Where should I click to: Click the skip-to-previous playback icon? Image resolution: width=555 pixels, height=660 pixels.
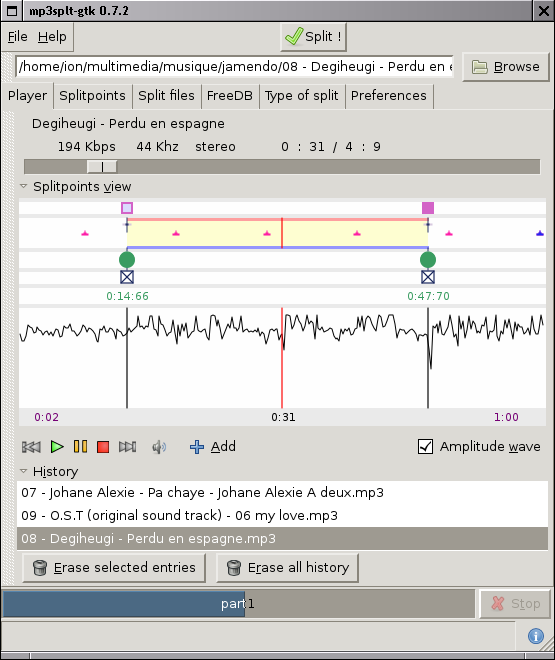point(31,447)
